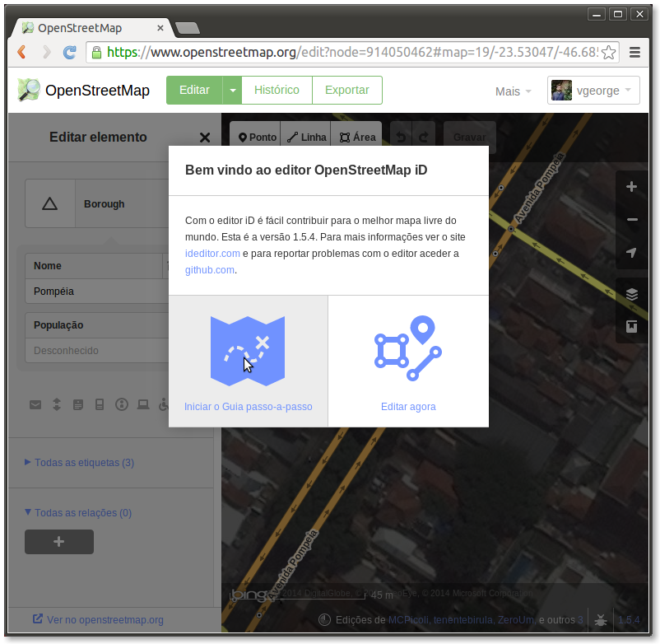The image size is (660, 644).
Task: Click the População Desconhecido field
Action: [x=98, y=351]
